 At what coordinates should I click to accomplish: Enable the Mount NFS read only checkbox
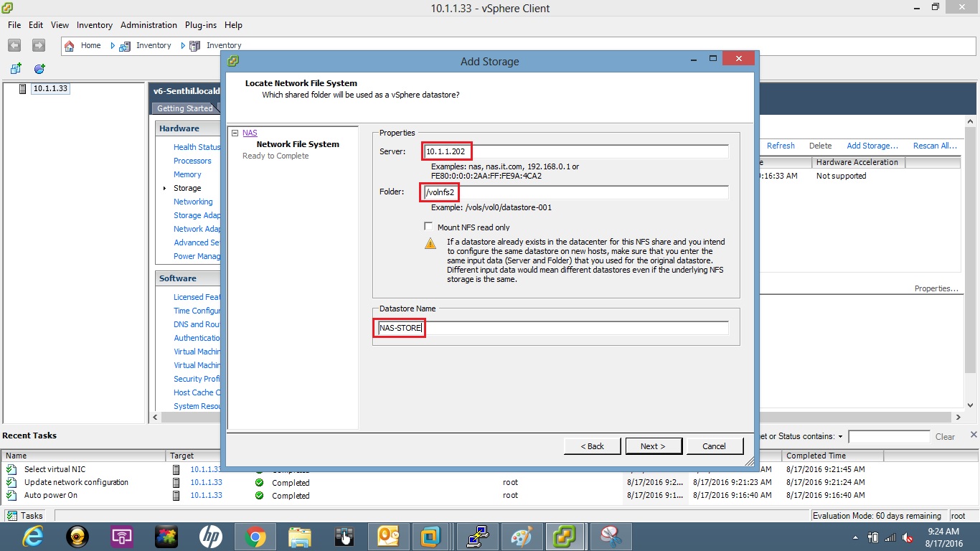428,225
